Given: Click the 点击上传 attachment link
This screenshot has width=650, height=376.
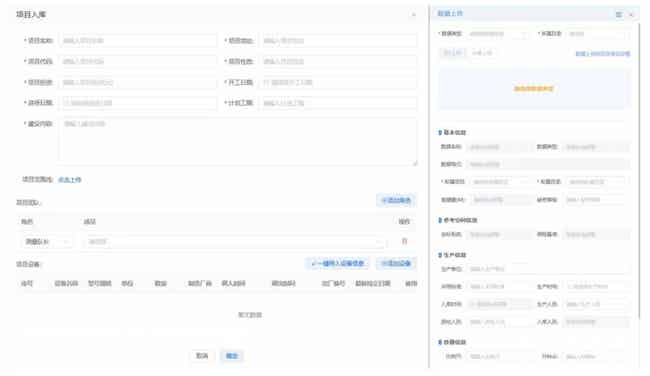Looking at the screenshot, I should coord(70,180).
